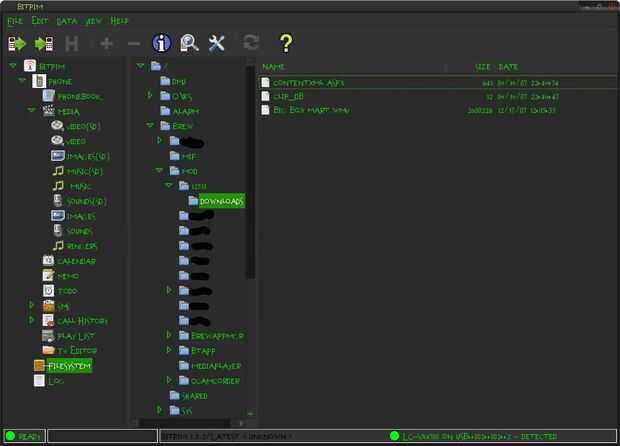Select the mediaplayer folder
Viewport: 620px width, 446px height.
[216, 366]
